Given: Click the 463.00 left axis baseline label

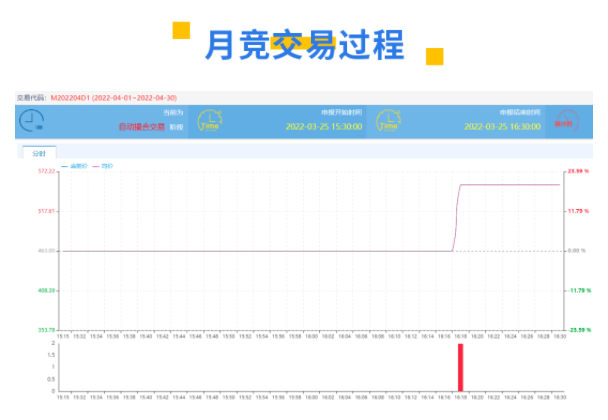Looking at the screenshot, I should 46,250.
